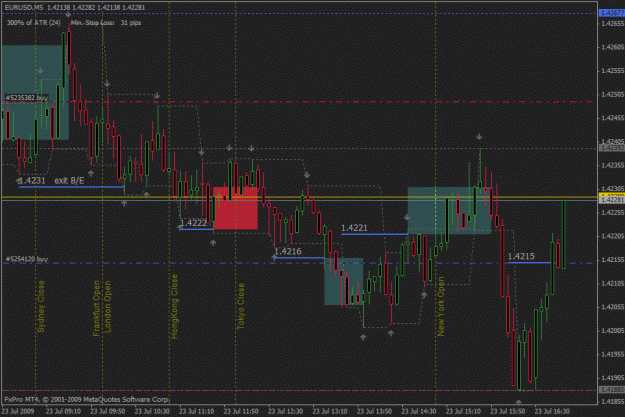Screen dimensions: 625x417
Task: Click the 1.42655 price scale value
Action: [x=612, y=24]
